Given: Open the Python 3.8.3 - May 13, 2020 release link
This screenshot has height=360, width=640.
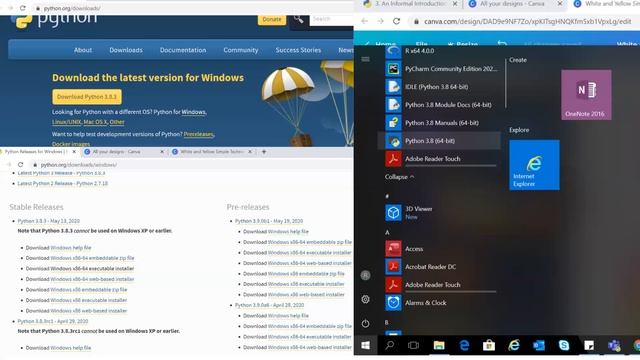Looking at the screenshot, I should tap(49, 221).
